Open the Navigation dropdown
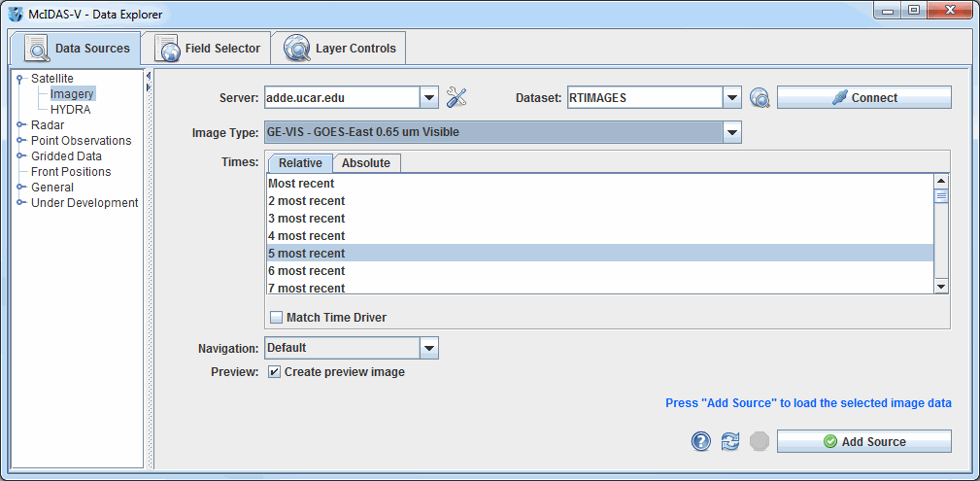Screen dimensions: 980x481 [x=429, y=348]
